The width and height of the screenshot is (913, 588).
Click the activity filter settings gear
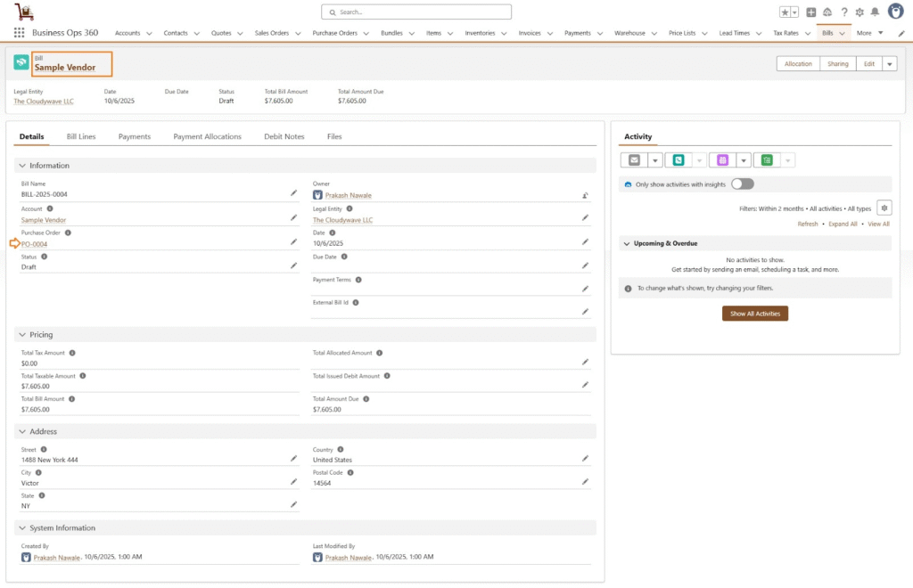click(x=884, y=208)
